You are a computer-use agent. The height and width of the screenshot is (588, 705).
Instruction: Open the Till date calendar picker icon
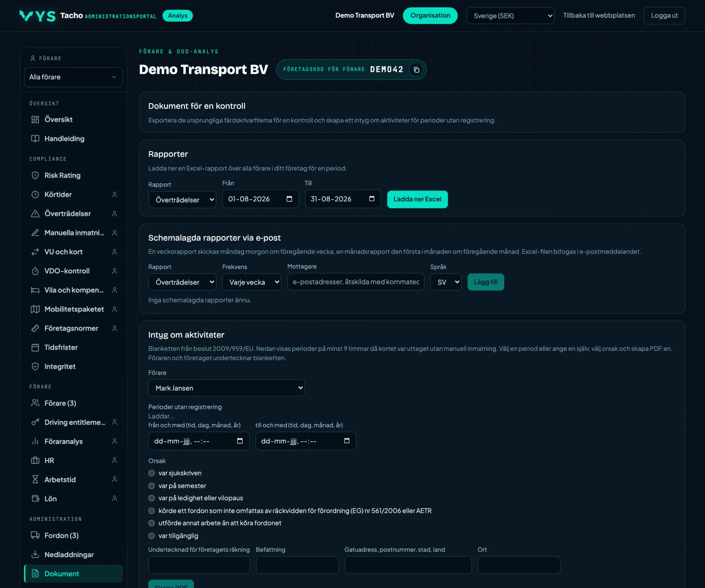click(372, 199)
